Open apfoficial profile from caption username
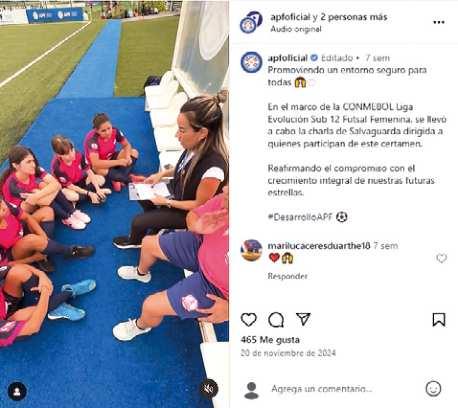The image size is (458, 408). click(x=287, y=58)
